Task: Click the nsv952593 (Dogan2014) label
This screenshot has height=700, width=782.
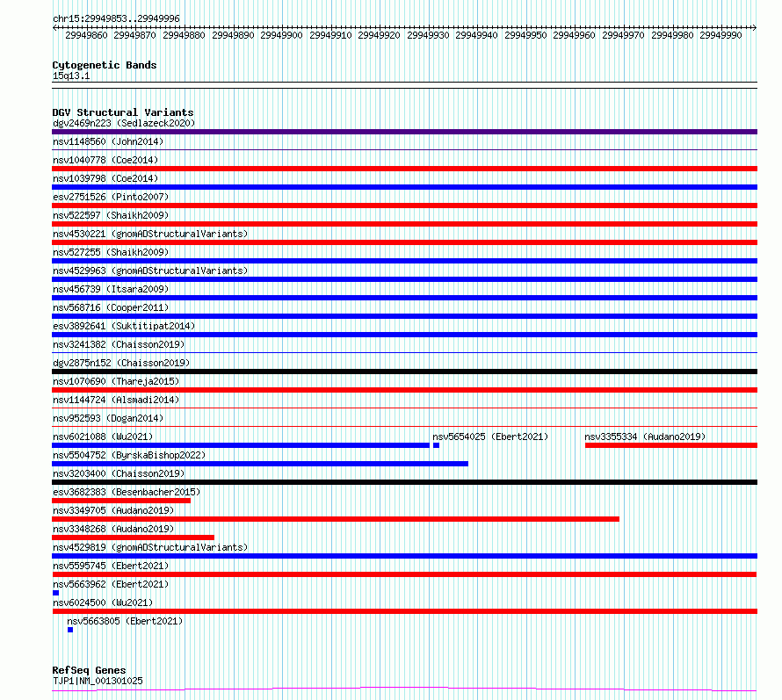Action: pos(108,418)
